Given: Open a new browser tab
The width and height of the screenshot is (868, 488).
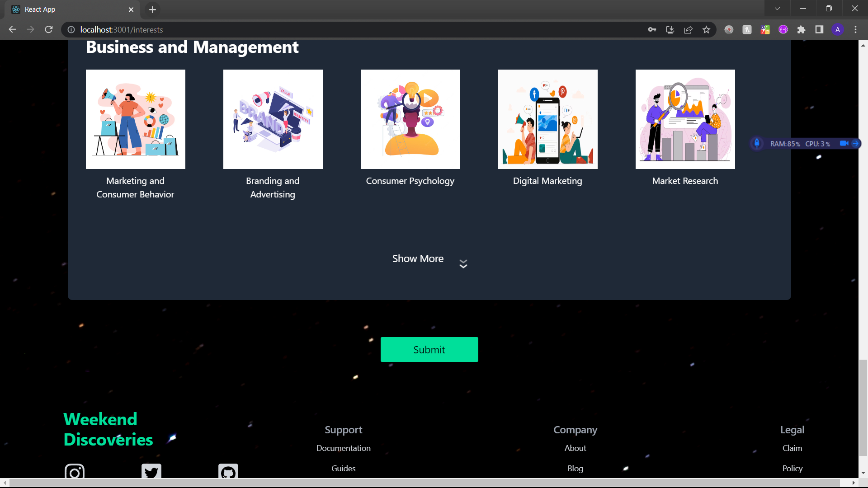Looking at the screenshot, I should [152, 9].
